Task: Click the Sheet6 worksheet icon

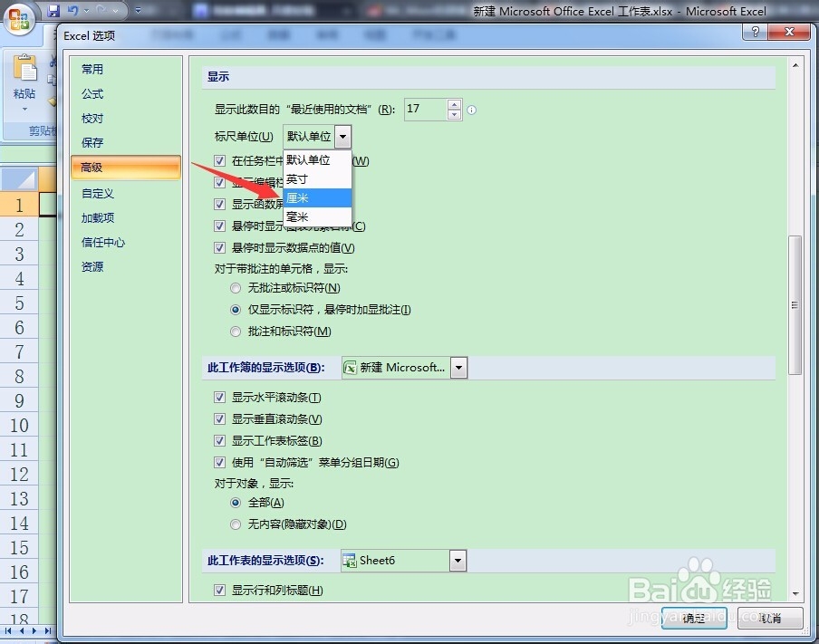Action: [x=349, y=561]
